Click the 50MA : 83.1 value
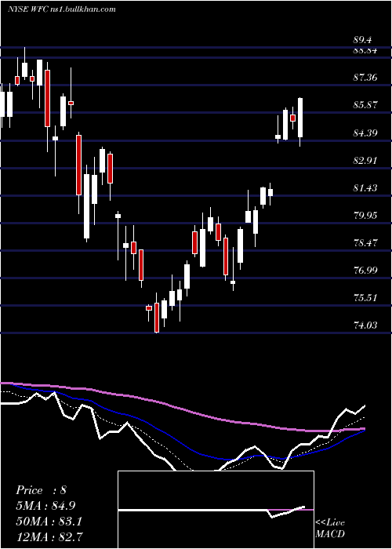This screenshot has height=549, width=392. pos(49,522)
